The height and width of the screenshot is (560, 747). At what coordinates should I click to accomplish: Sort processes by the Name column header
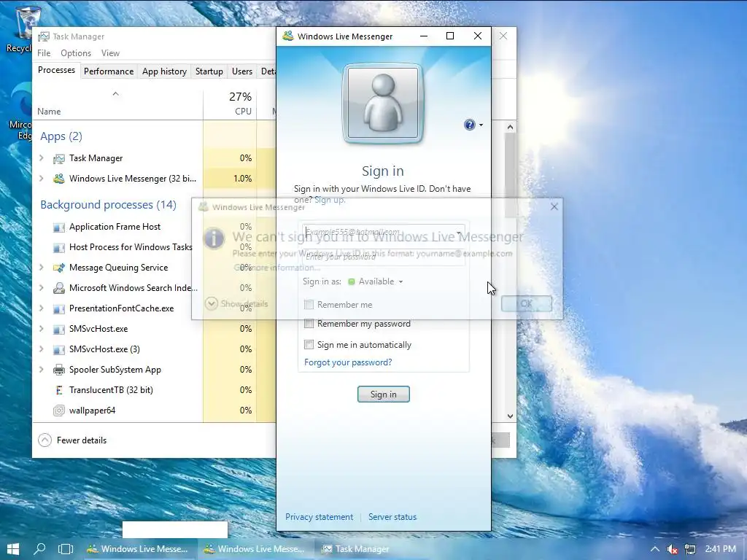tap(117, 104)
